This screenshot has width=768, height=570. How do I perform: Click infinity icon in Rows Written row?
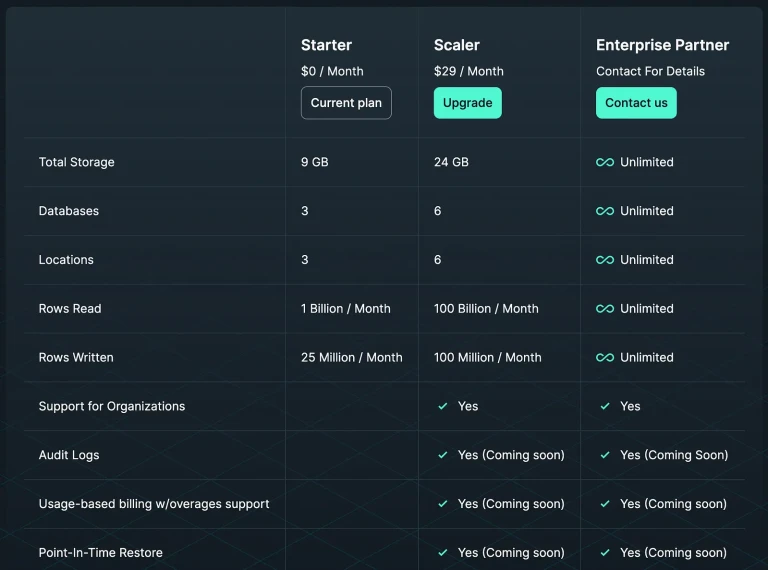(x=605, y=357)
